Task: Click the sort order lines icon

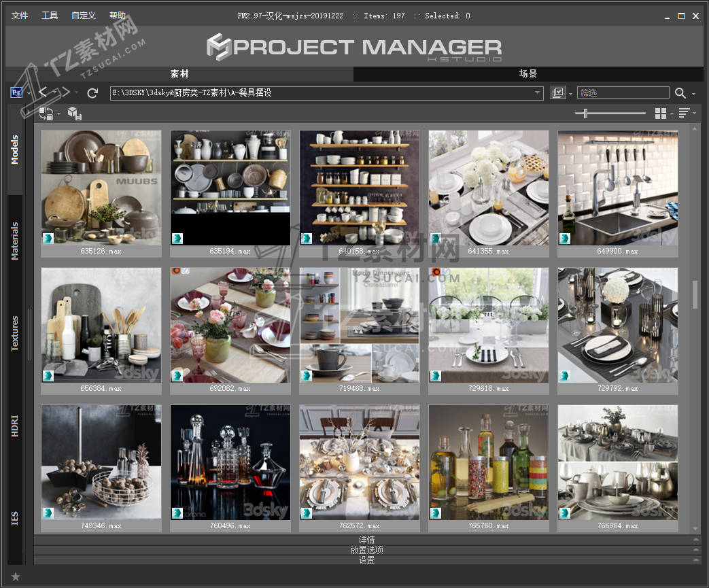Action: [x=684, y=113]
